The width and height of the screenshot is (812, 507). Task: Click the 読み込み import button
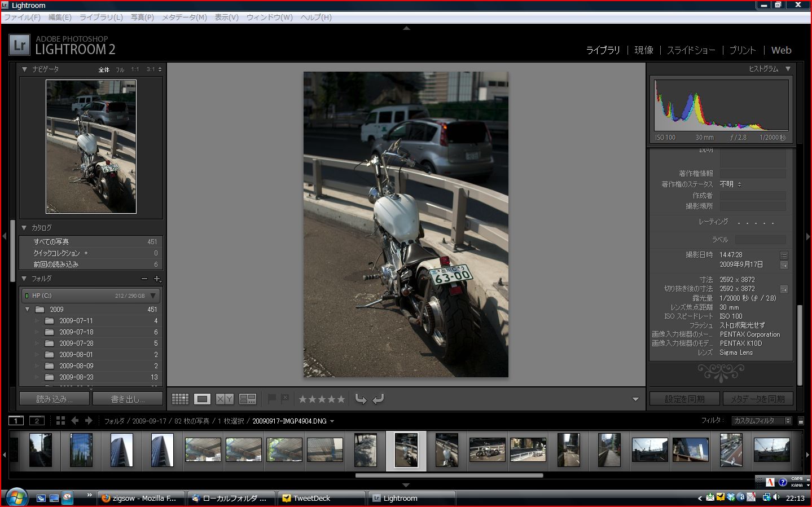tap(54, 399)
